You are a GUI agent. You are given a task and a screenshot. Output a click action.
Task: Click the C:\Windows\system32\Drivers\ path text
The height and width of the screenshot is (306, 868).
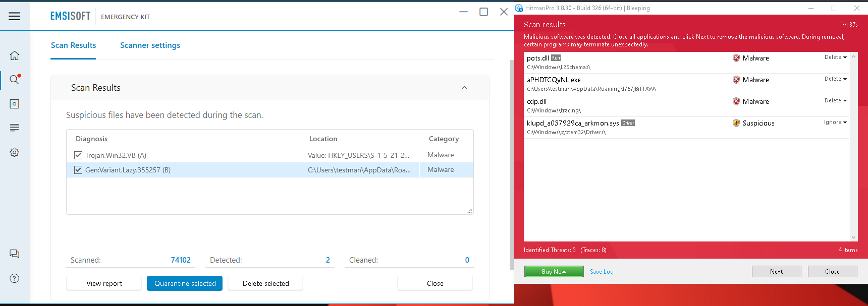click(x=566, y=132)
